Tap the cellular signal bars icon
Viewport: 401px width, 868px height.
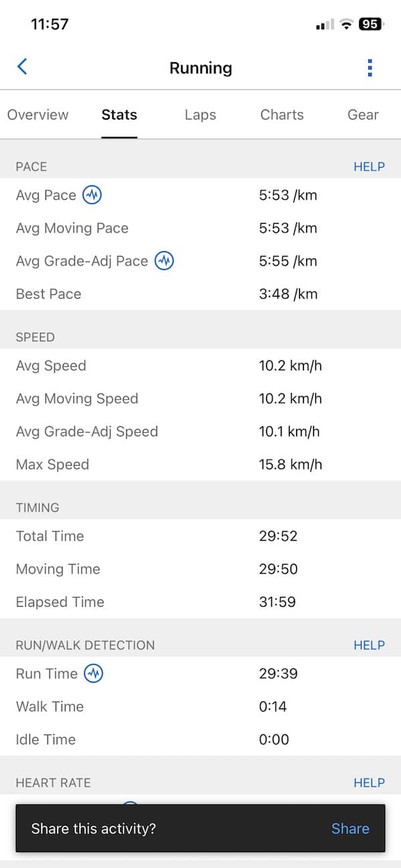(325, 25)
